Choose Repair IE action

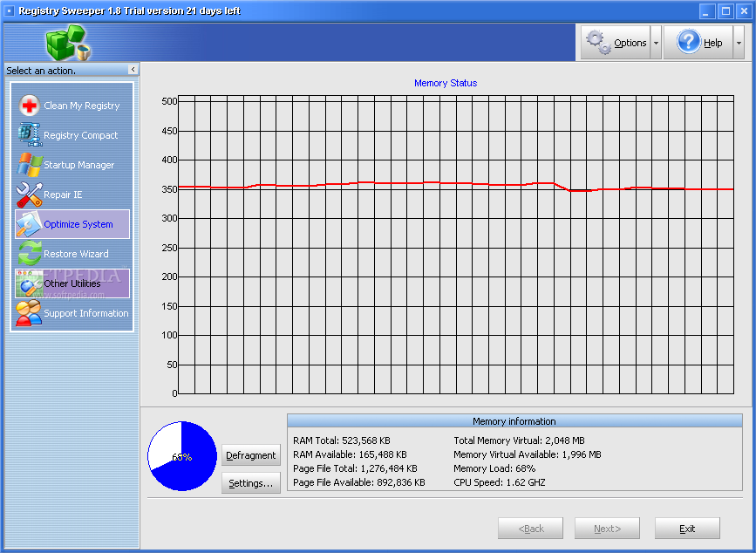pos(73,195)
